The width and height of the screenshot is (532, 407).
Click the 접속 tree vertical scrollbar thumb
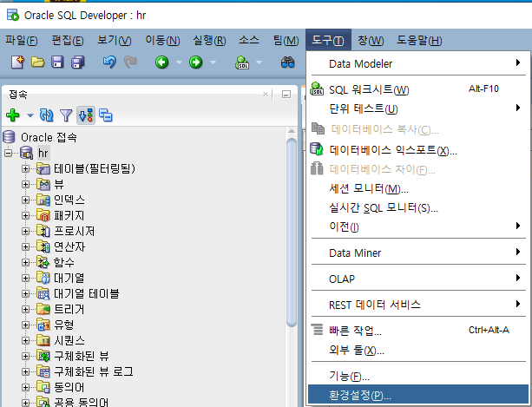pyautogui.click(x=292, y=233)
